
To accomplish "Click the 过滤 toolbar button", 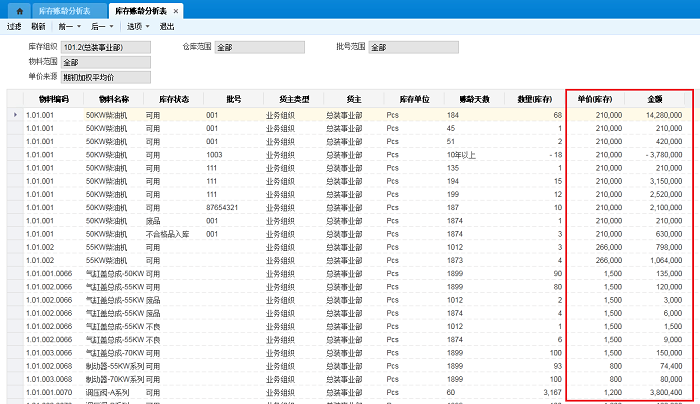I will (14, 27).
